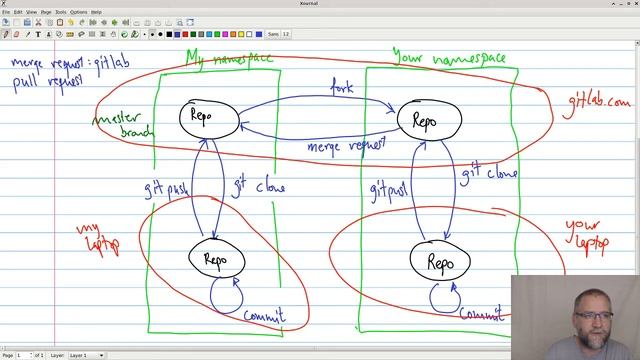The image size is (640, 360).
Task: Click the Save icon in the toolbar
Action: click(6, 22)
